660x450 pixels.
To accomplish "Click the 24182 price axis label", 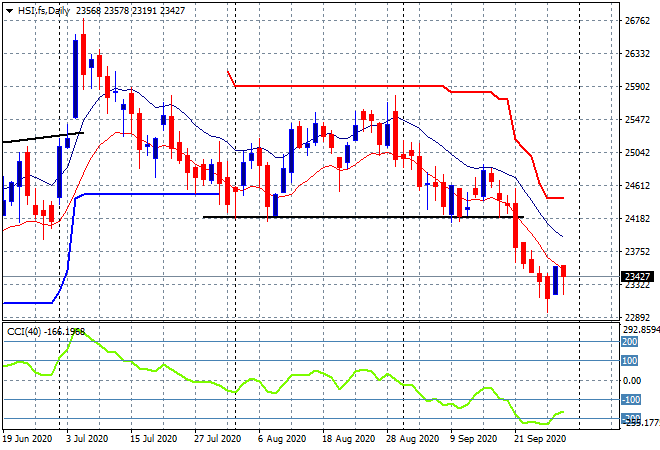I will pos(637,218).
